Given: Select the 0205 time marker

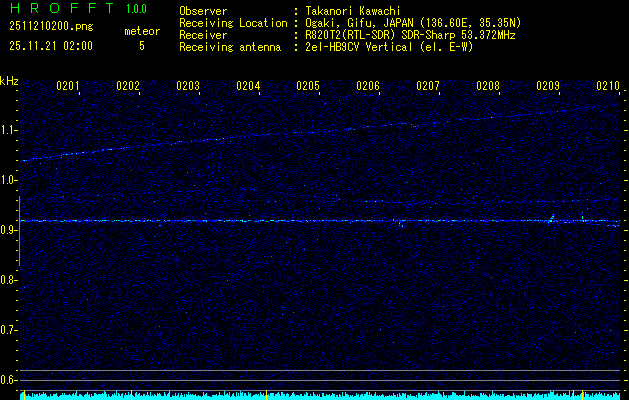Looking at the screenshot, I should 308,86.
